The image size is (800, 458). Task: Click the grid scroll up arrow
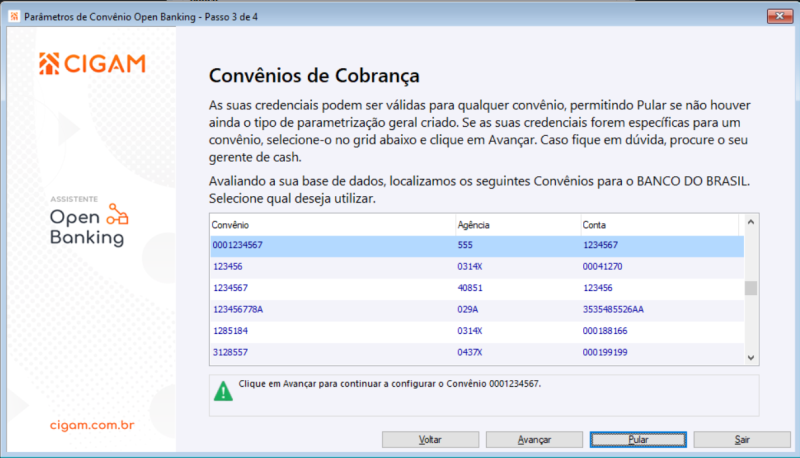pos(751,222)
